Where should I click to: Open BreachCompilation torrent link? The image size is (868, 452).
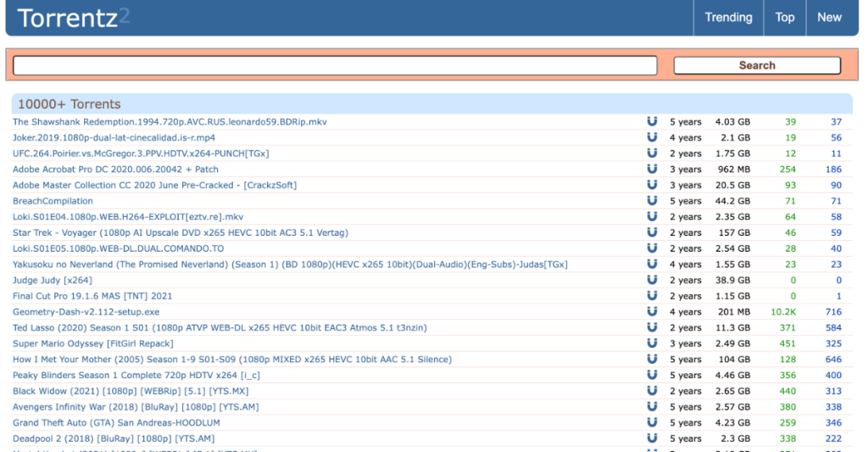pos(53,201)
